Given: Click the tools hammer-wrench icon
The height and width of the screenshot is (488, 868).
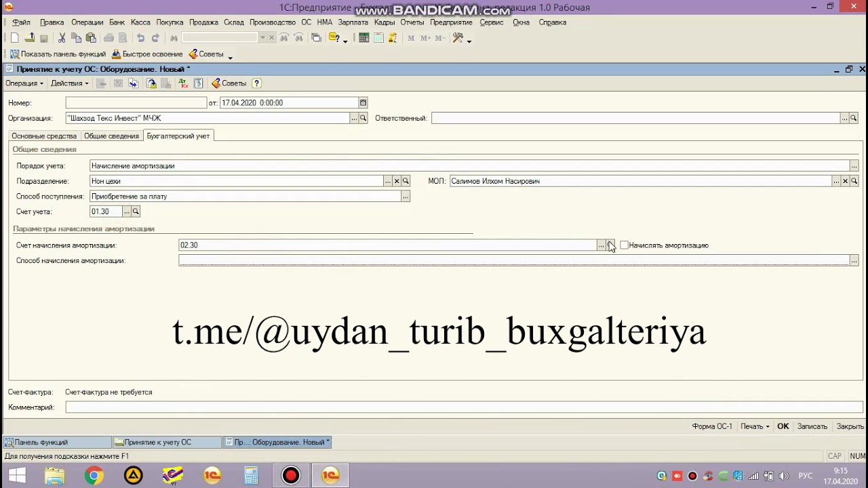Looking at the screenshot, I should click(458, 38).
